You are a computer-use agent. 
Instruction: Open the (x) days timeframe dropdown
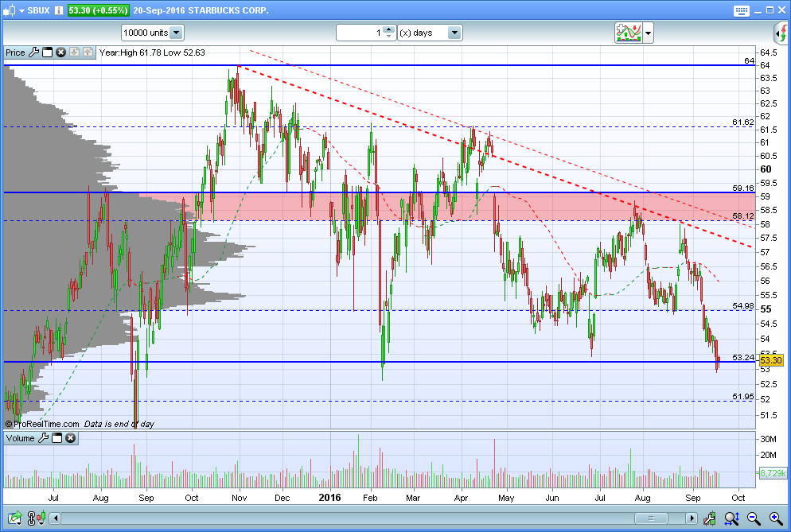tap(454, 33)
